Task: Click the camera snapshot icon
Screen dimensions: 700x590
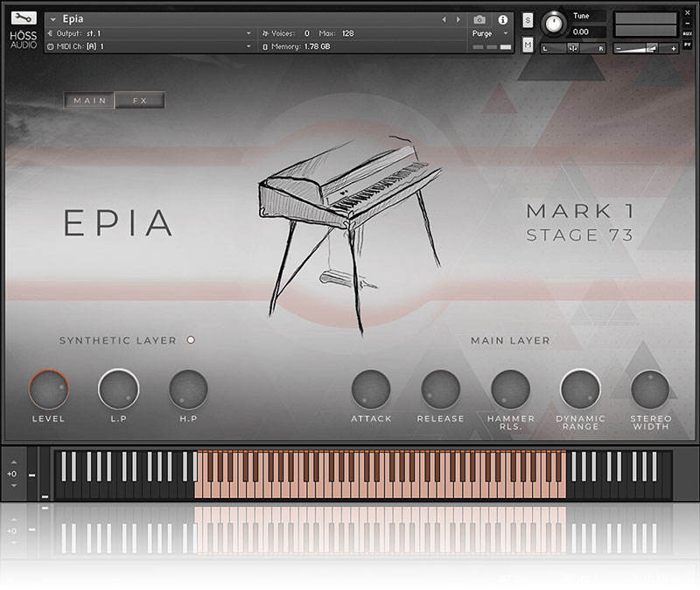Action: [x=479, y=19]
